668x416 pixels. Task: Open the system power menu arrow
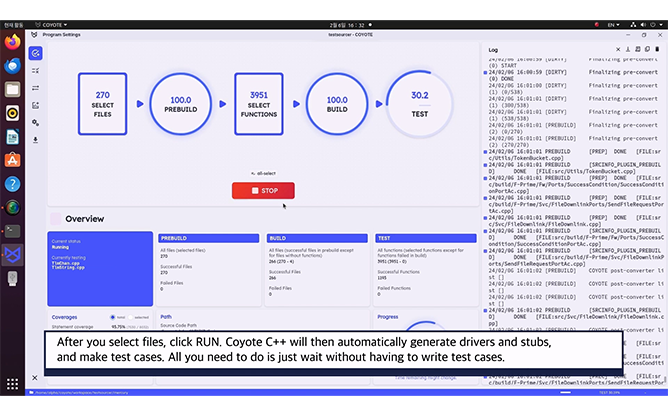click(x=661, y=25)
